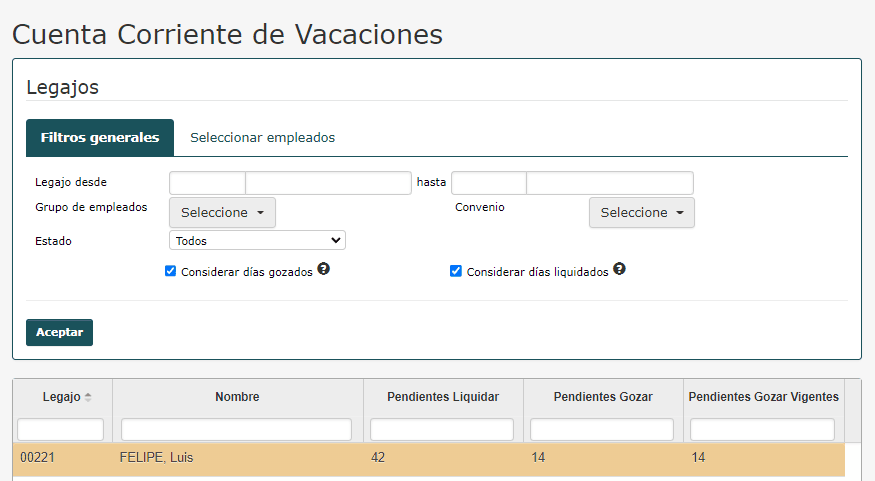
Task: Focus the Legajo desde name field
Action: pos(328,183)
